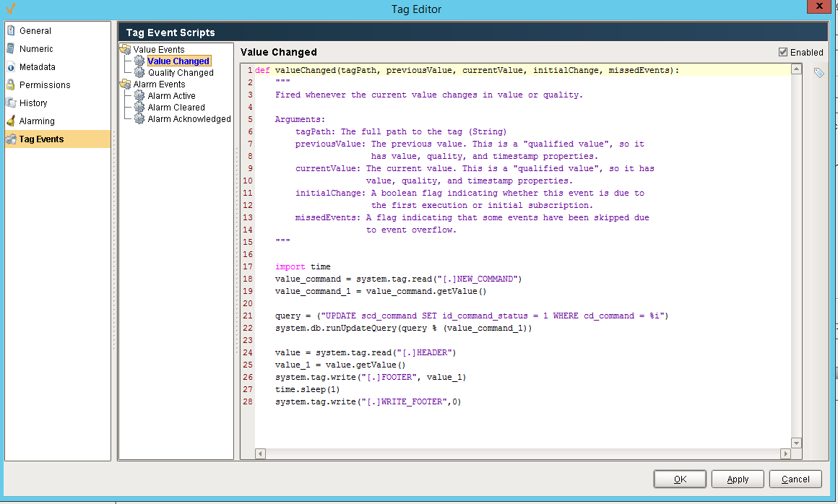Select the Tag Events sidebar icon
This screenshot has height=504, width=838.
pyautogui.click(x=12, y=139)
